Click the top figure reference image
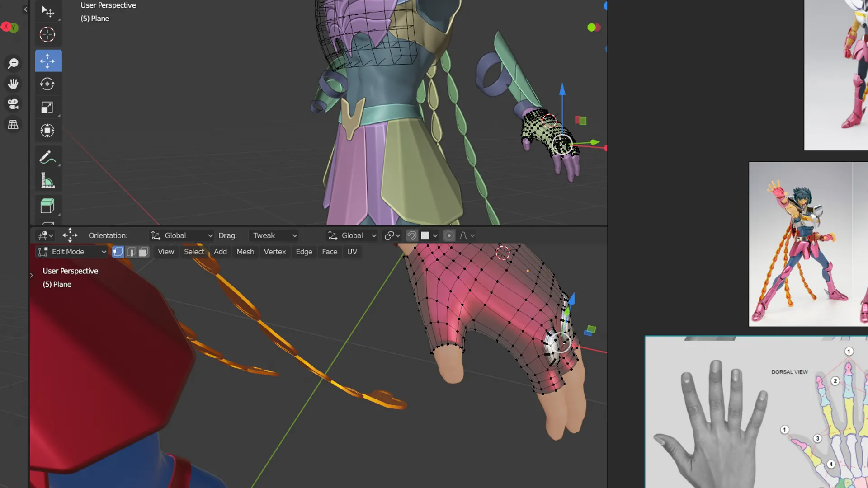868x488 pixels. coord(836,75)
